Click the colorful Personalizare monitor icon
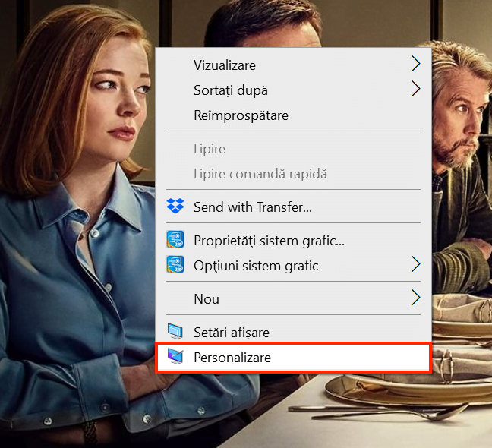The width and height of the screenshot is (492, 448). coord(175,357)
